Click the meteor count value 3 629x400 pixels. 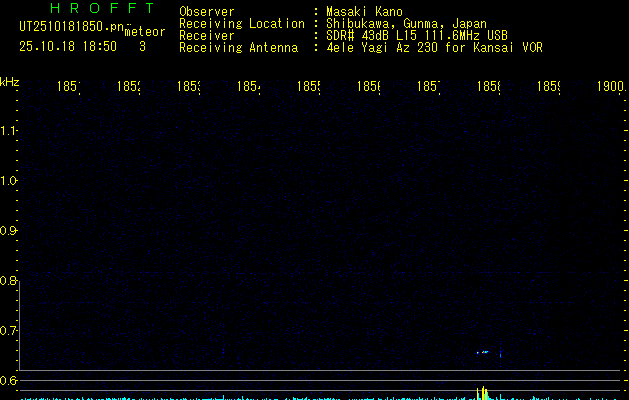142,47
